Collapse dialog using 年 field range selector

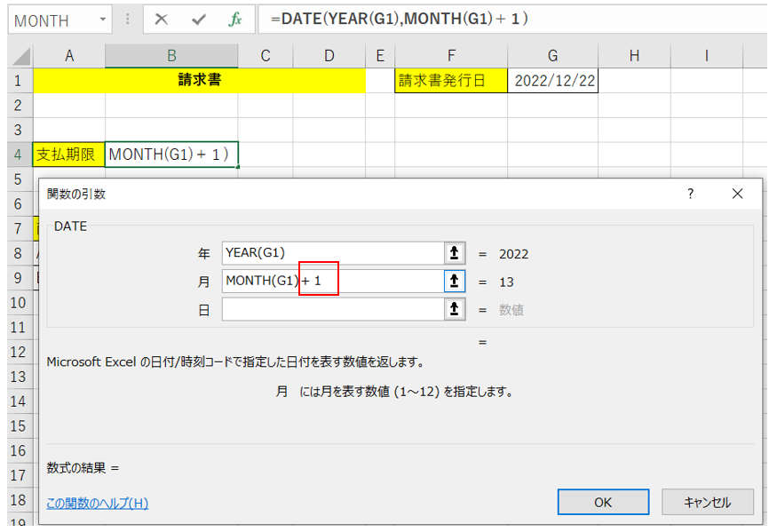[x=455, y=254]
